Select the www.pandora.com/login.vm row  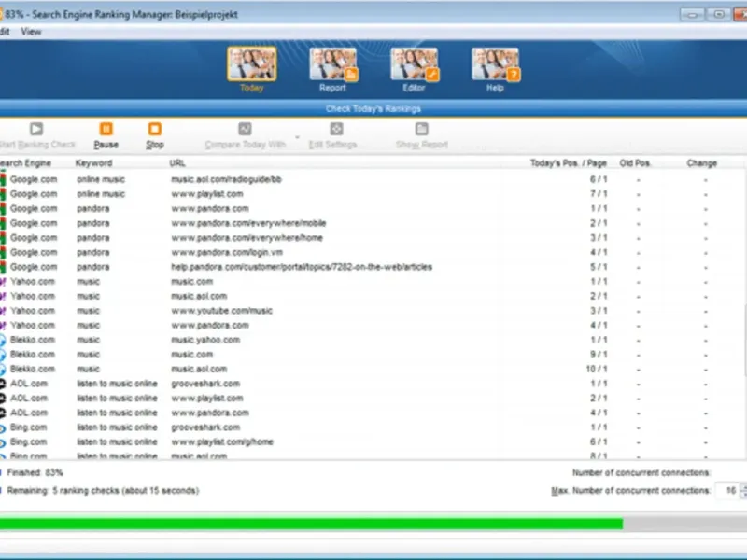pyautogui.click(x=372, y=252)
